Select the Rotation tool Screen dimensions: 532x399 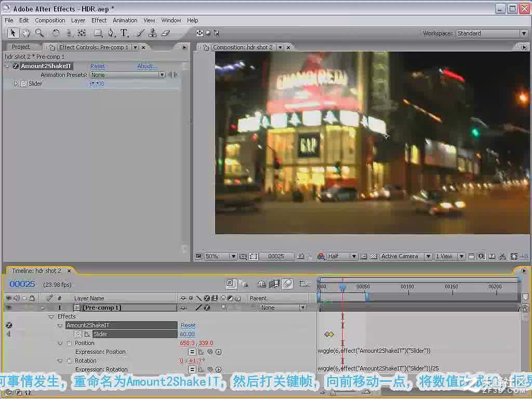pos(56,33)
